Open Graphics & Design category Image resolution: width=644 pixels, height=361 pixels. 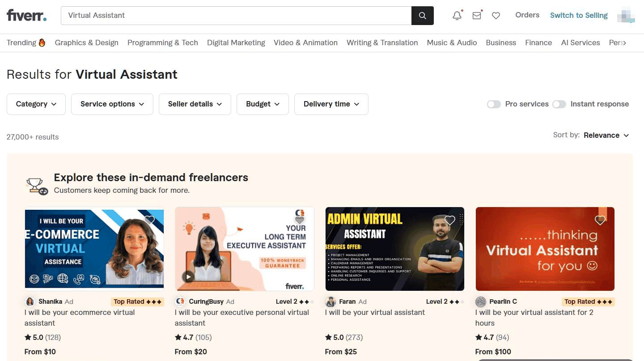pyautogui.click(x=87, y=43)
